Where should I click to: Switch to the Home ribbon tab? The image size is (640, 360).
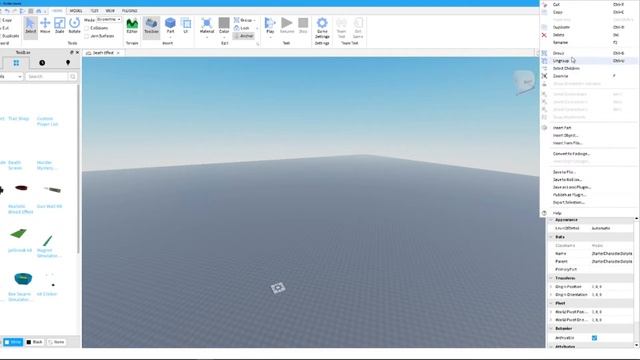(x=57, y=11)
